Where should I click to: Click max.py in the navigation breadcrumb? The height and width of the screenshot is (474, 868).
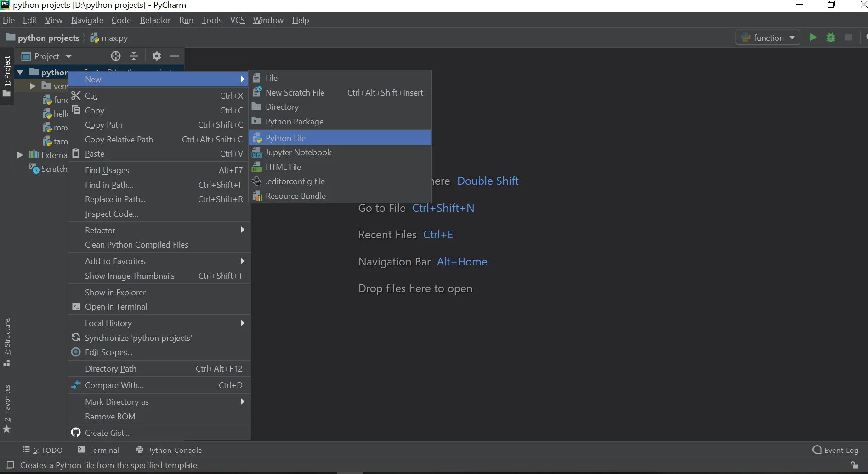tap(109, 38)
